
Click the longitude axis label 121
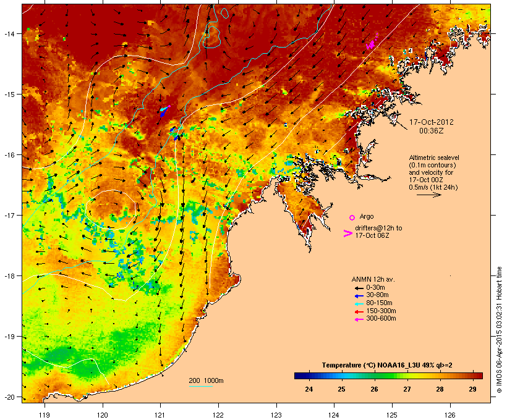(160, 415)
